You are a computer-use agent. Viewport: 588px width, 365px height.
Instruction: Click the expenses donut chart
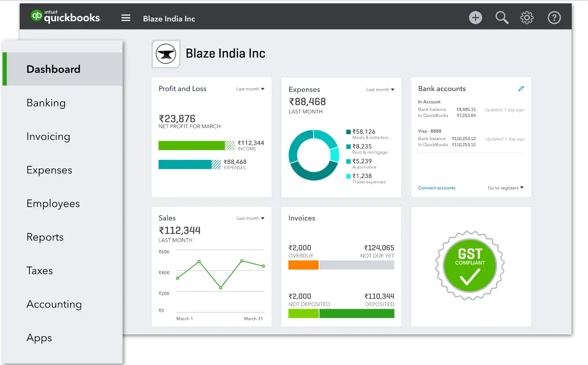pyautogui.click(x=314, y=155)
